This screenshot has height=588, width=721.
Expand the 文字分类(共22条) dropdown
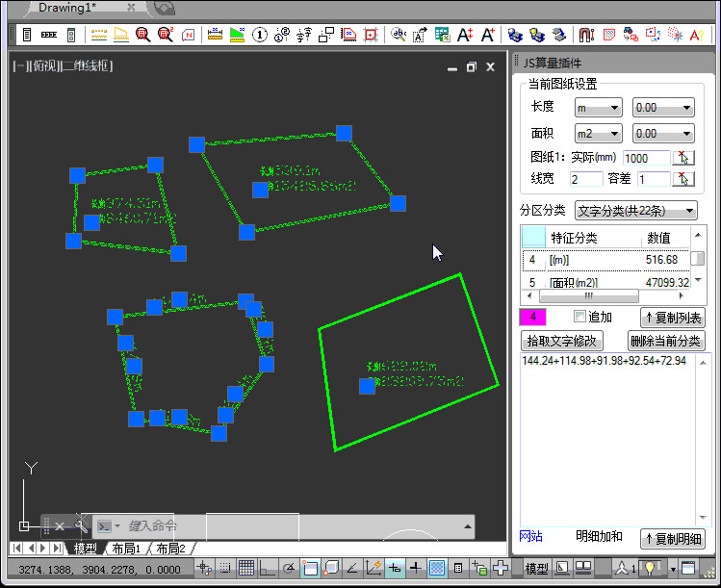pos(635,211)
